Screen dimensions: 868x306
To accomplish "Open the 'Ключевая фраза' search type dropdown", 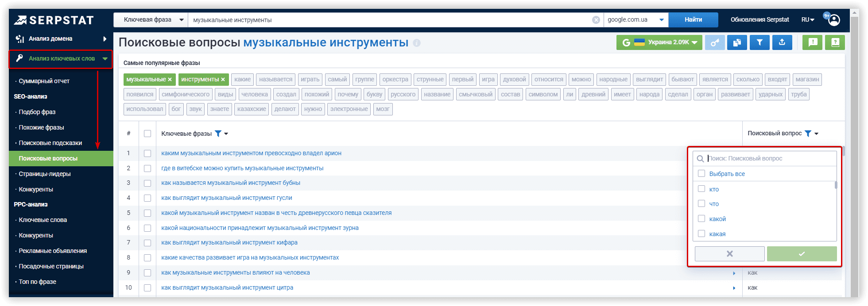I will (151, 20).
